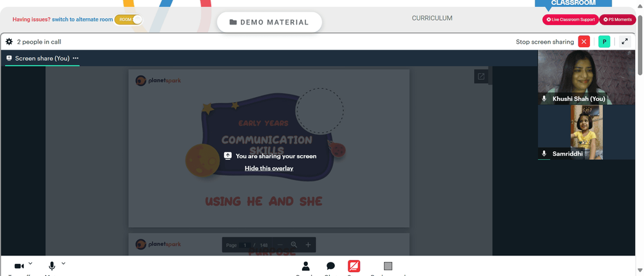Expand the camera options chevron

[30, 263]
